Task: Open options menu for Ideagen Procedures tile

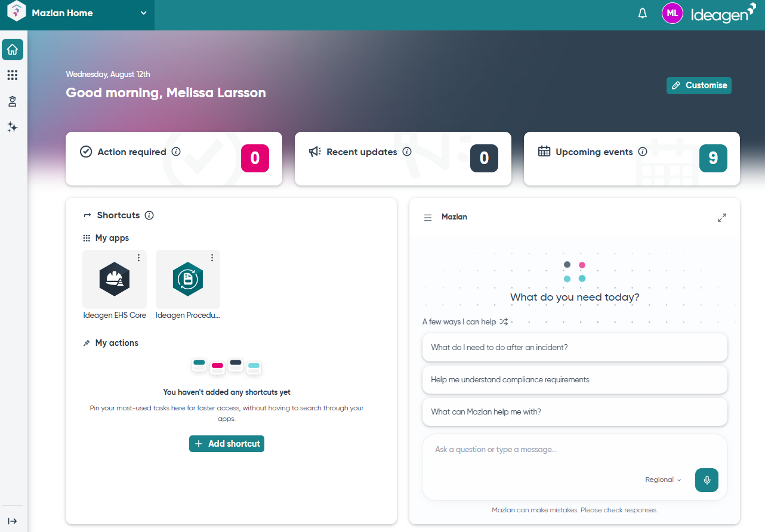Action: (212, 258)
